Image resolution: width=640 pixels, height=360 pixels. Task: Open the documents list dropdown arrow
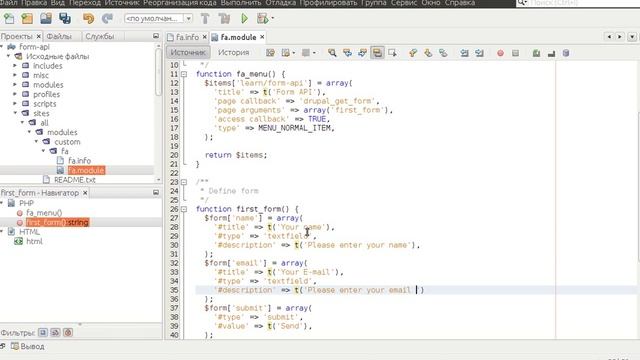tap(632, 37)
